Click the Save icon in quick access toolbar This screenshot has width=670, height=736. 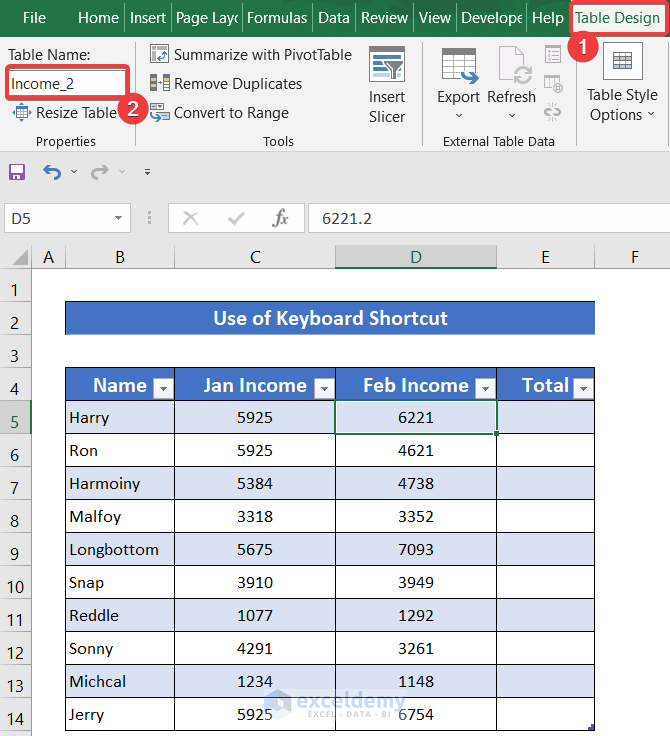tap(17, 172)
